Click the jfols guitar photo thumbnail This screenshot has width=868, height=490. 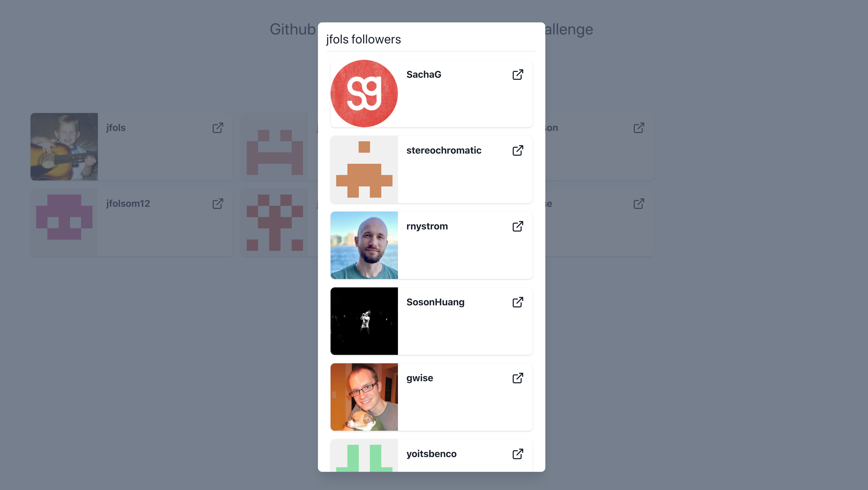click(64, 147)
